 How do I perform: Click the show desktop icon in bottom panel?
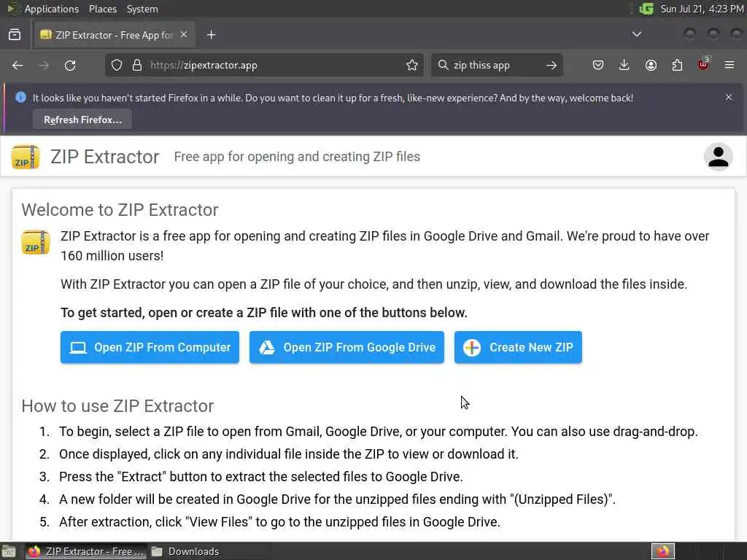point(9,551)
